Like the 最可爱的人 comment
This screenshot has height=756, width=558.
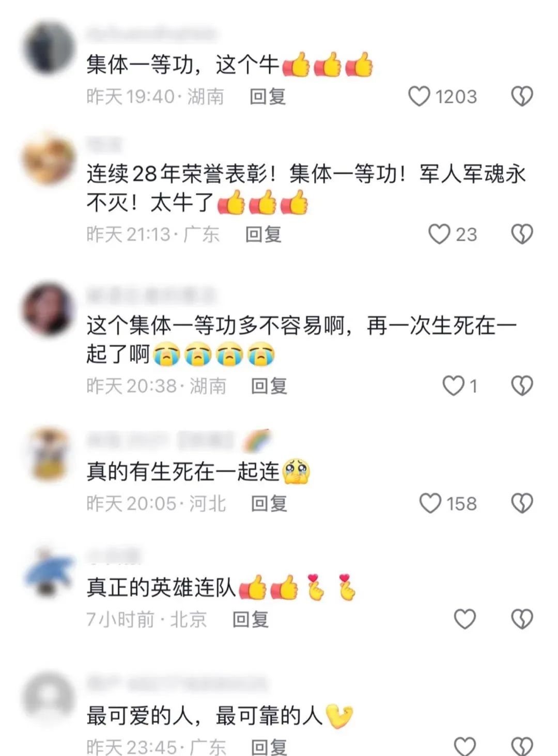tap(464, 746)
